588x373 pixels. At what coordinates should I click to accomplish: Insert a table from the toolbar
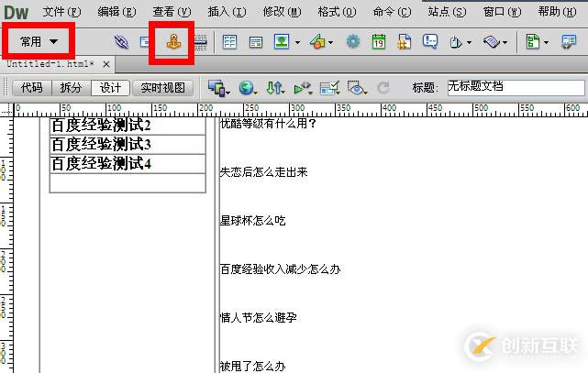229,41
